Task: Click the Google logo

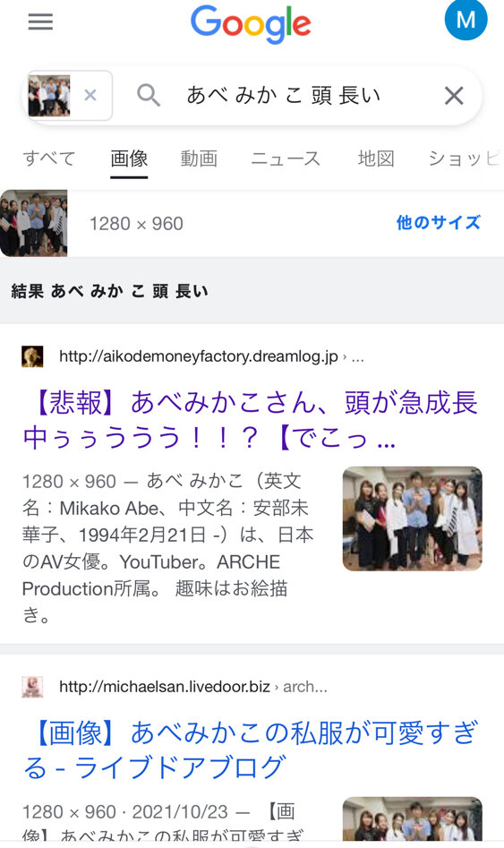Action: pos(251,24)
